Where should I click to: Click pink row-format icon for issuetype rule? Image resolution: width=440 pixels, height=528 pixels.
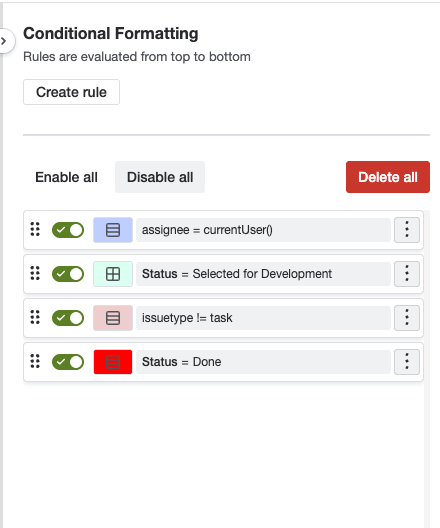(113, 318)
